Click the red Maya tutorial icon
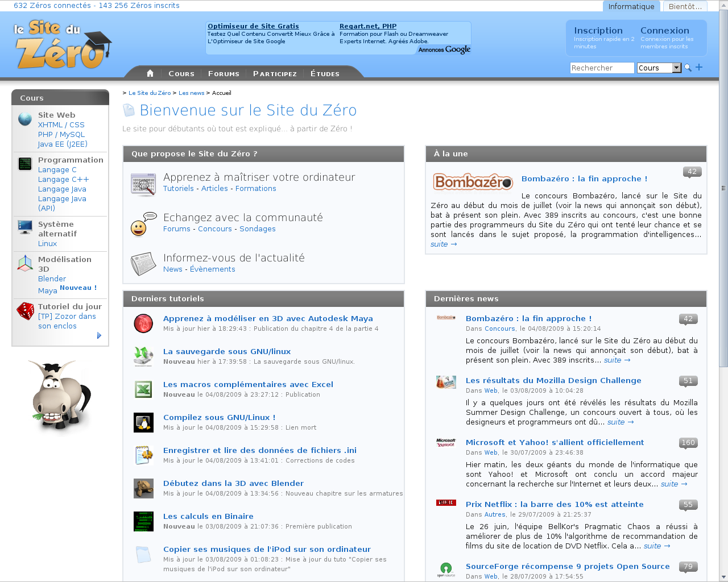The width and height of the screenshot is (728, 582). coord(143,323)
